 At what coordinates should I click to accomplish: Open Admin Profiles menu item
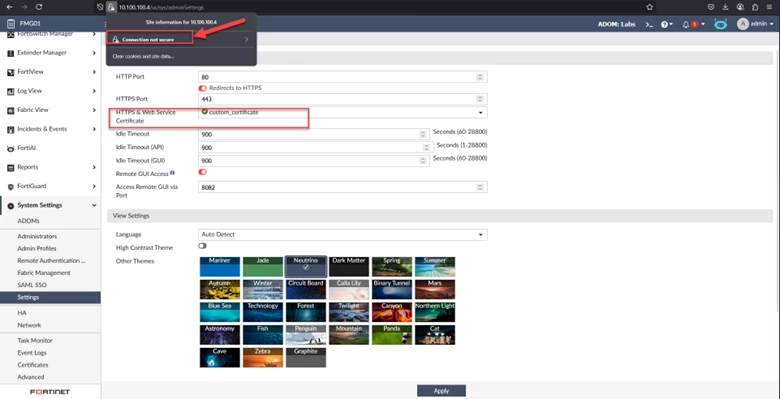[x=37, y=248]
